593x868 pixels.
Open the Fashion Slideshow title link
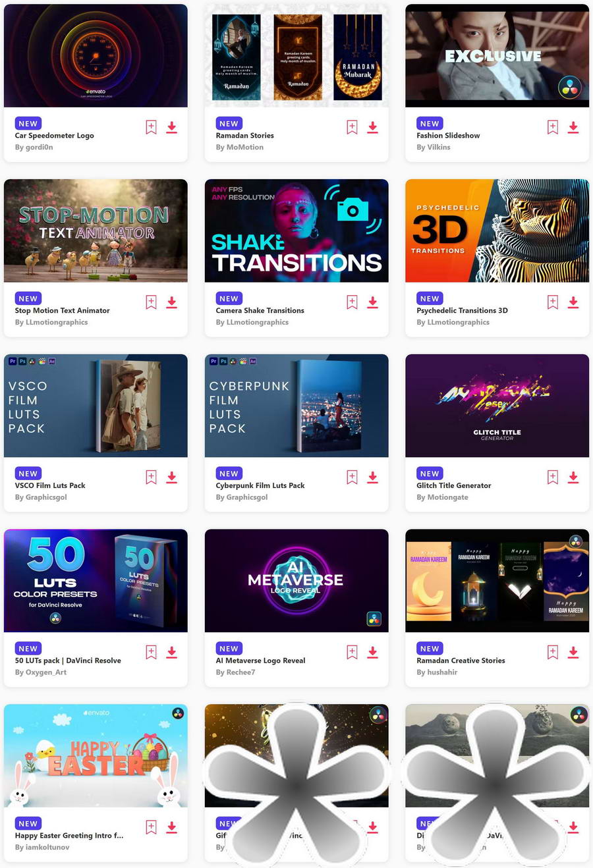(448, 136)
